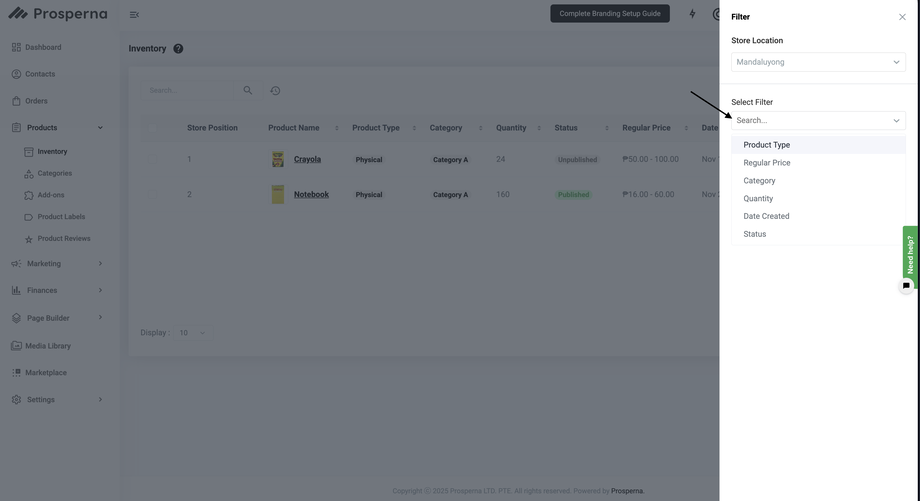Viewport: 920px width, 501px height.
Task: Expand the Marketing menu chevron
Action: click(100, 263)
